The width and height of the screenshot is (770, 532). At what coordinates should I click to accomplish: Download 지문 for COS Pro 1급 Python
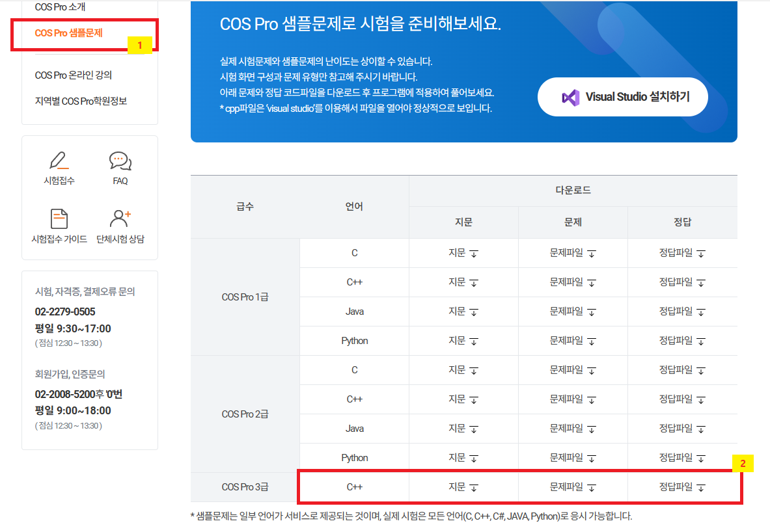coord(463,341)
